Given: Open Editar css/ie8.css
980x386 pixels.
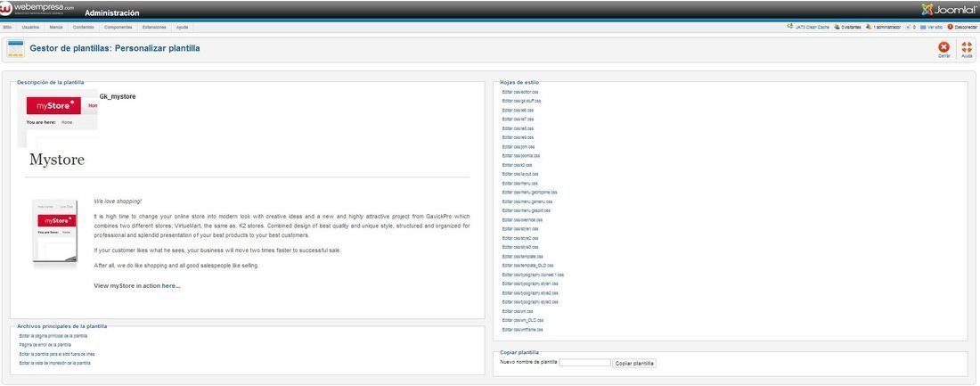Looking at the screenshot, I should click(x=518, y=128).
